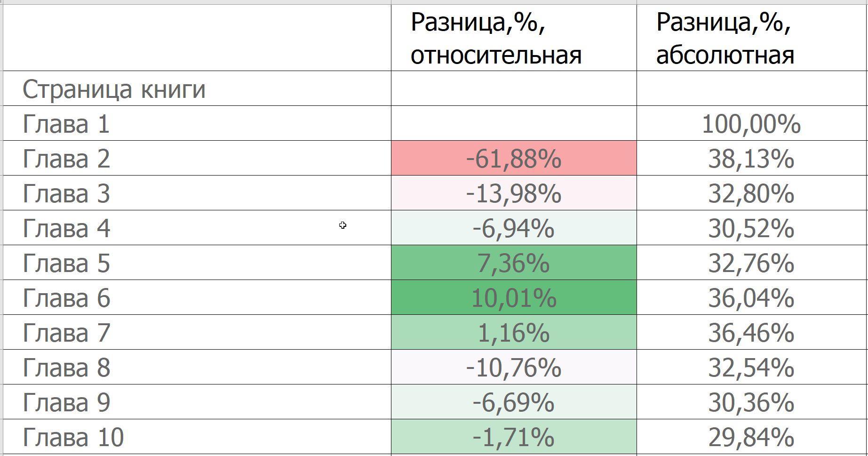This screenshot has width=868, height=456.
Task: Click the dark green 10,01% cell
Action: 513,298
